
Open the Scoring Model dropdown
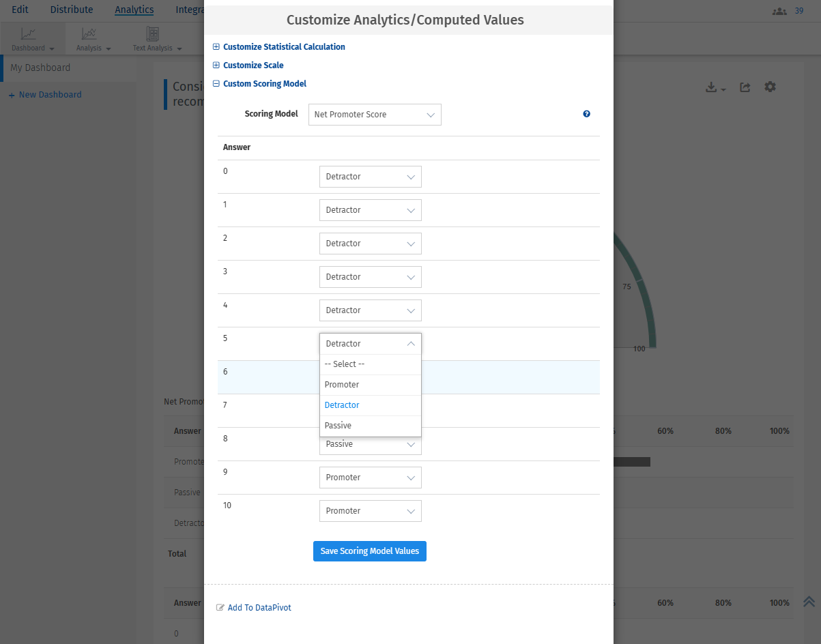(x=375, y=115)
